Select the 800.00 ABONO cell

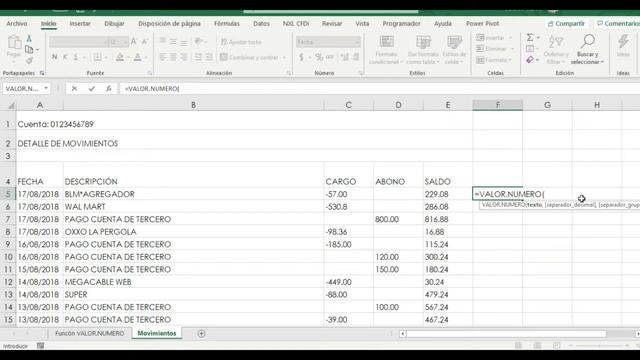click(398, 219)
